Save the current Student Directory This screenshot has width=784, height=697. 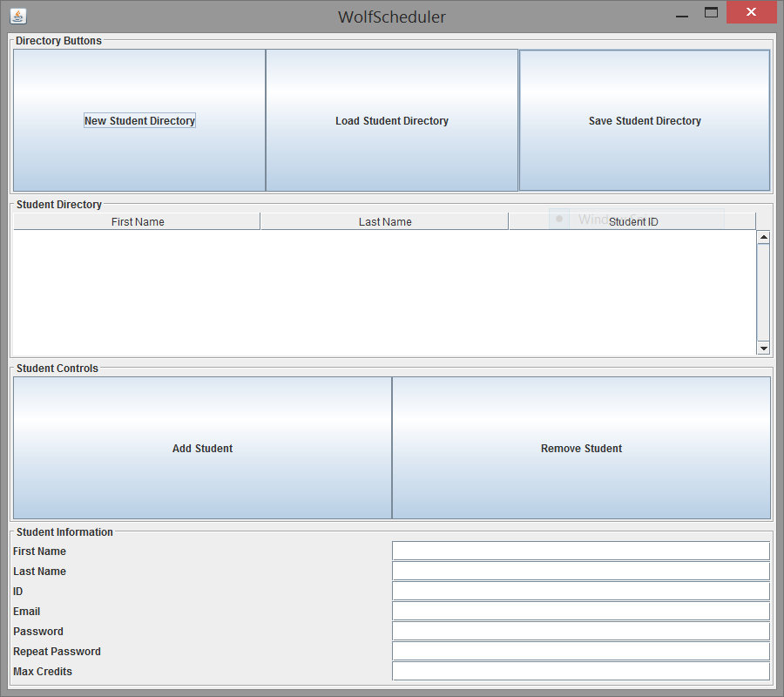pos(645,120)
